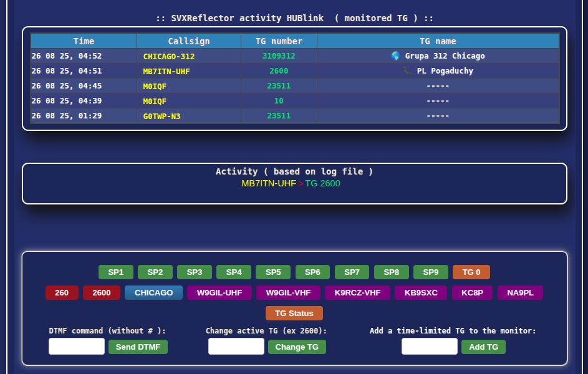Image resolution: width=588 pixels, height=374 pixels.
Task: Click the KB9SXC purple button
Action: click(x=421, y=293)
